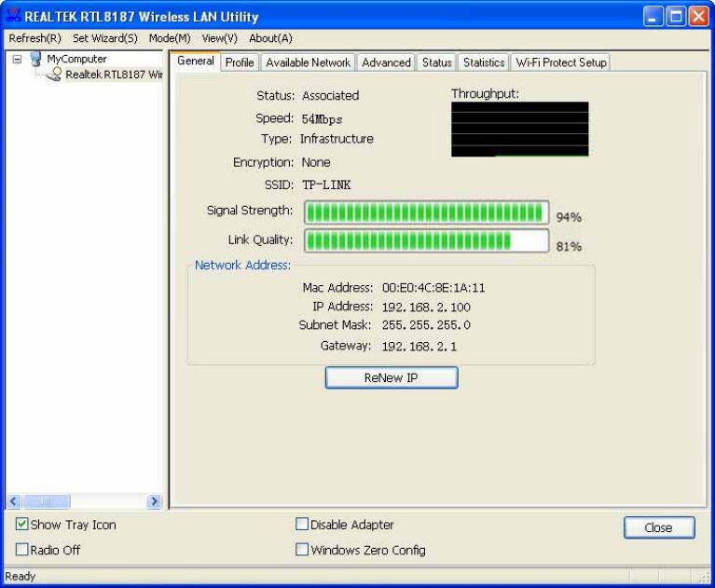Click the Gateway value 192.168.2.1
This screenshot has height=588, width=715.
419,347
